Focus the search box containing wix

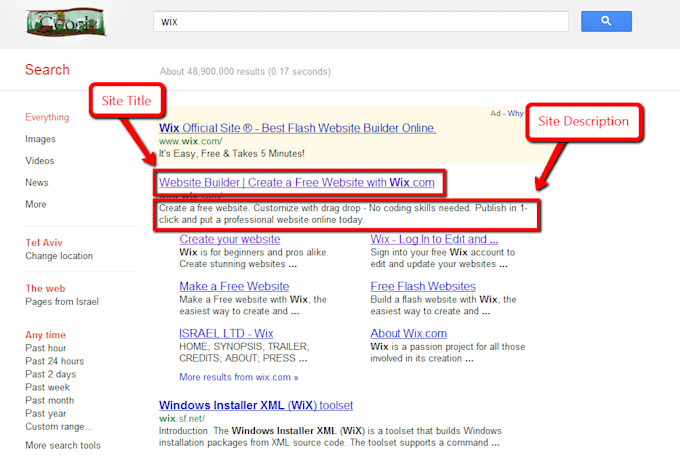tap(360, 21)
